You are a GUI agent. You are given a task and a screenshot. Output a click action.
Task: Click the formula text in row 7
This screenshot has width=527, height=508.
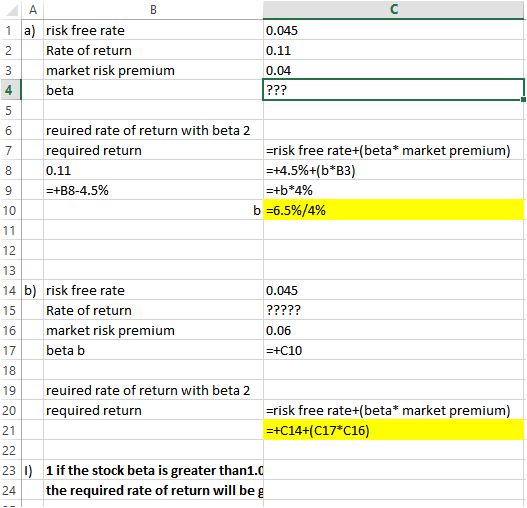pos(388,151)
